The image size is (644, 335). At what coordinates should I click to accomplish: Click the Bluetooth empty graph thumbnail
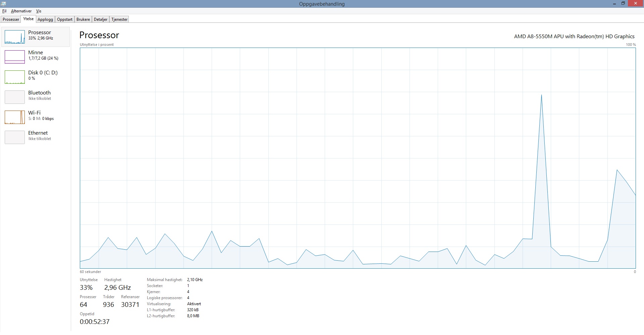[15, 97]
